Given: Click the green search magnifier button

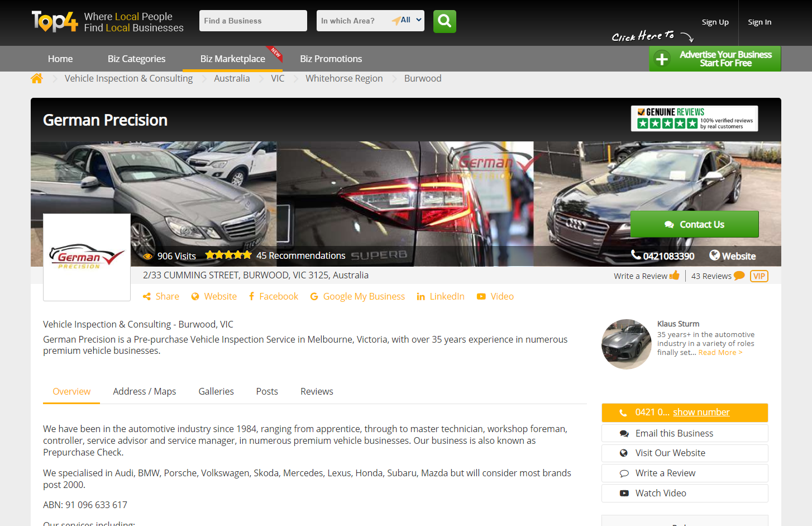Looking at the screenshot, I should click(445, 21).
